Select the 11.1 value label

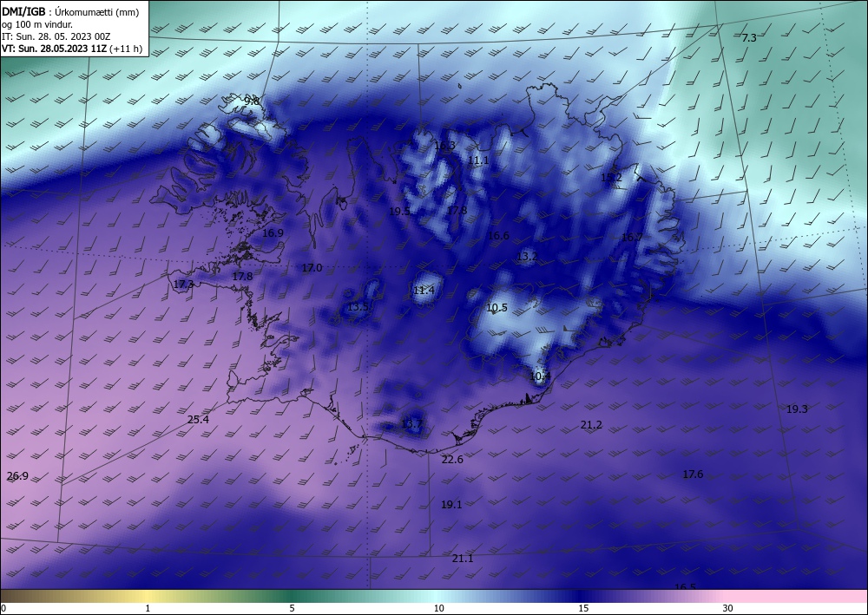coord(478,160)
